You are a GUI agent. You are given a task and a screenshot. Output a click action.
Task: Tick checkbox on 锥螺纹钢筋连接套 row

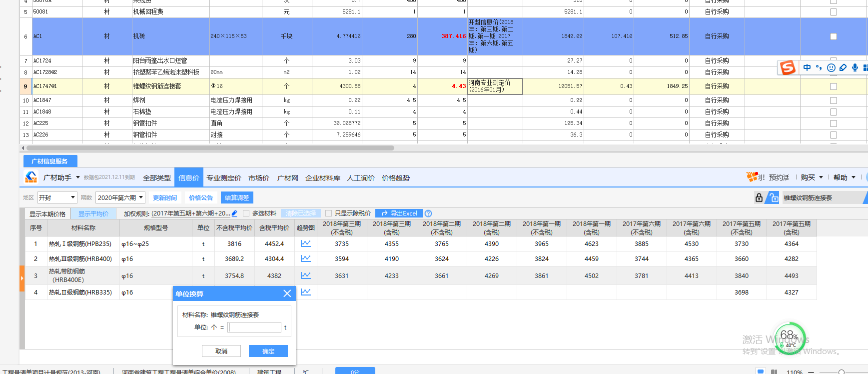pyautogui.click(x=833, y=86)
